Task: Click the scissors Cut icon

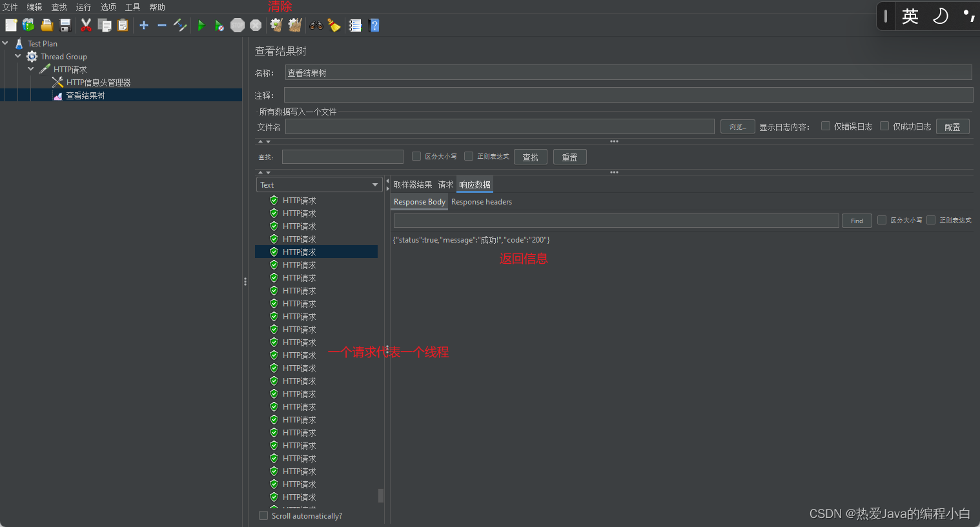Action: coord(86,26)
